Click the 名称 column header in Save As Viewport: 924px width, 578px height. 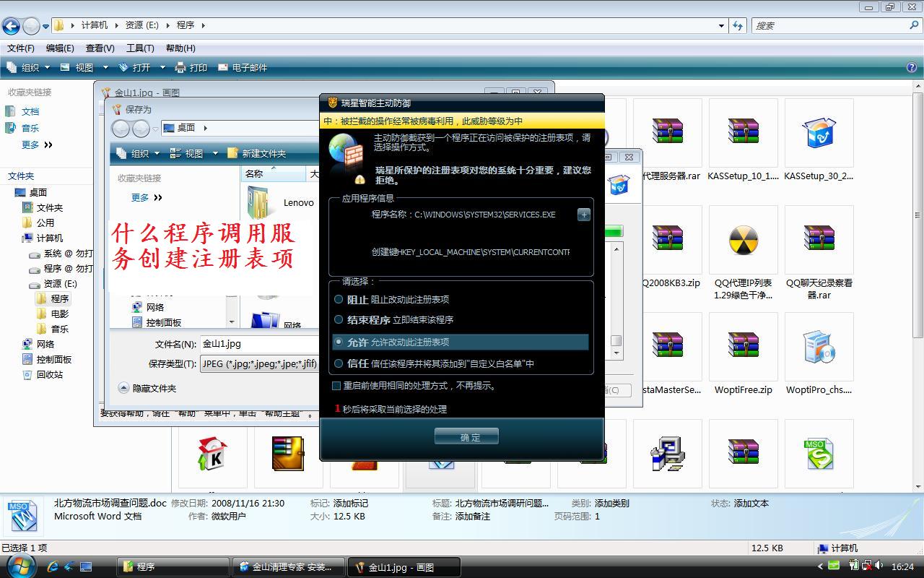(274, 173)
